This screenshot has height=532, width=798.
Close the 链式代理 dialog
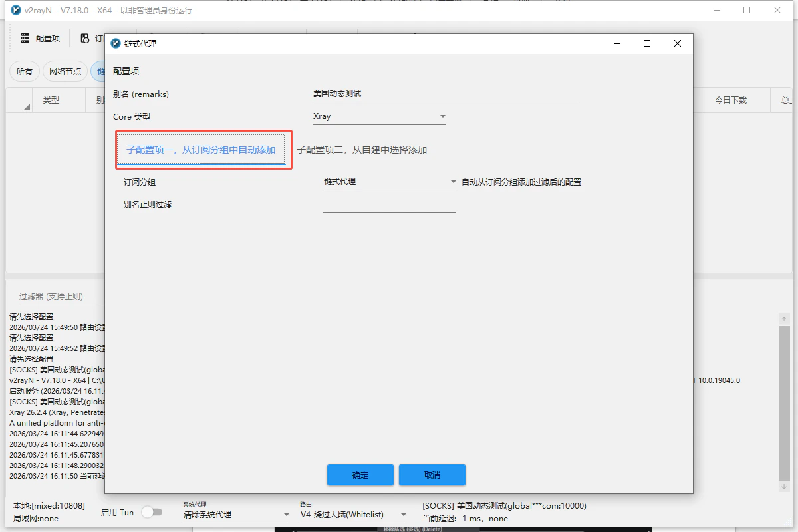(x=678, y=43)
